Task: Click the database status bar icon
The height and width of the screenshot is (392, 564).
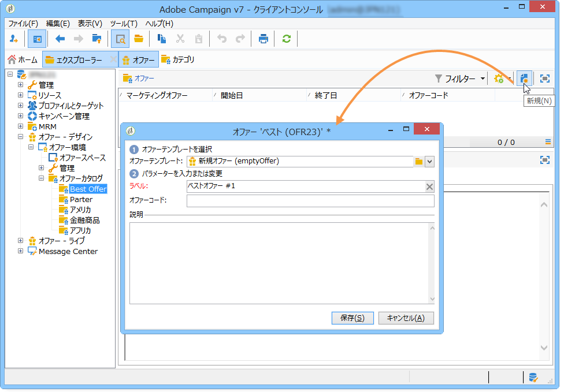Action: 533,377
